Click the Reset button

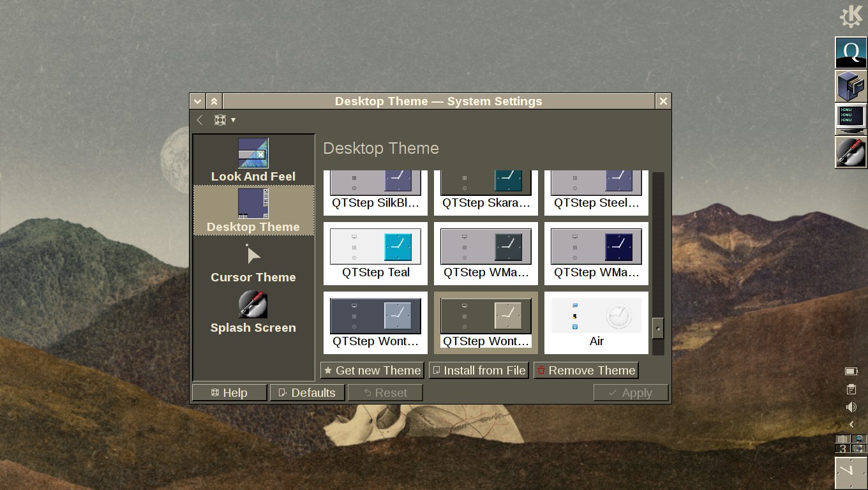click(385, 393)
